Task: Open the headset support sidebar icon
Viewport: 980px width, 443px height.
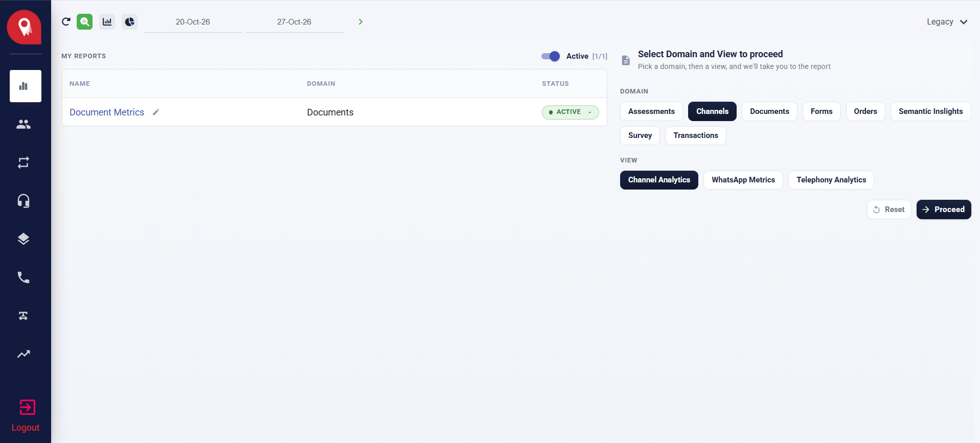Action: (24, 201)
